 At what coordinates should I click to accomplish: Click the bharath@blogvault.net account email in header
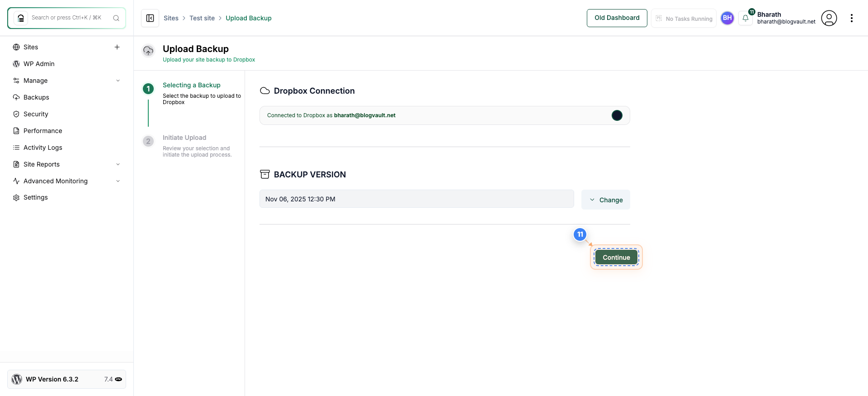tap(786, 22)
